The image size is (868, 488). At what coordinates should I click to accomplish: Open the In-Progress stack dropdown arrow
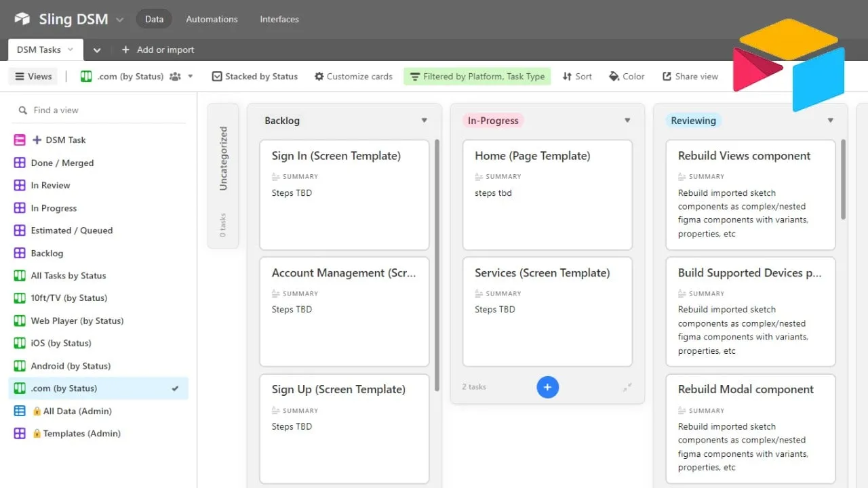[x=627, y=121]
